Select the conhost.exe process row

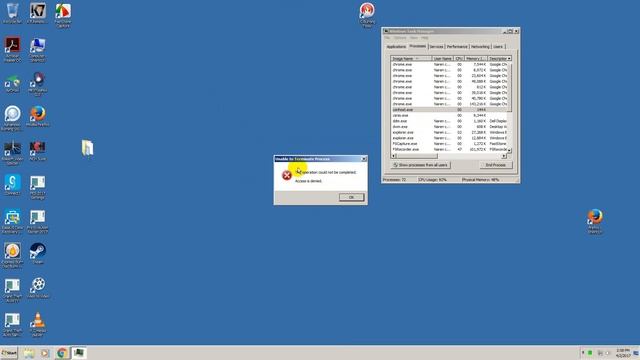pyautogui.click(x=449, y=110)
